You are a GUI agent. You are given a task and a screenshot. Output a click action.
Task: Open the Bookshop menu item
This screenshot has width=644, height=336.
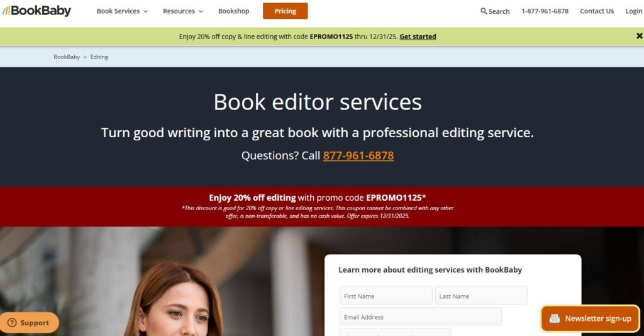(233, 11)
